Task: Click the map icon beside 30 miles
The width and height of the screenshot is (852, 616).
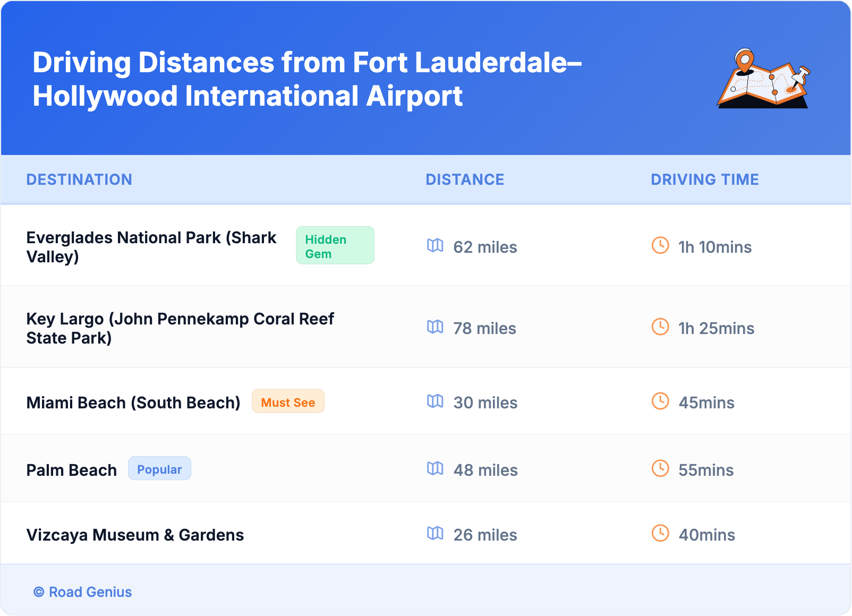Action: coord(435,401)
